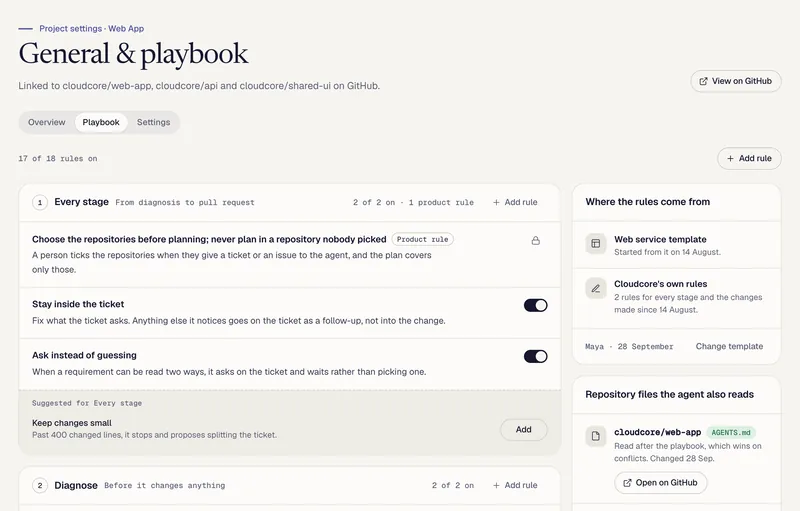This screenshot has height=511, width=800.
Task: Click the General & playbook page title
Action: [133, 54]
